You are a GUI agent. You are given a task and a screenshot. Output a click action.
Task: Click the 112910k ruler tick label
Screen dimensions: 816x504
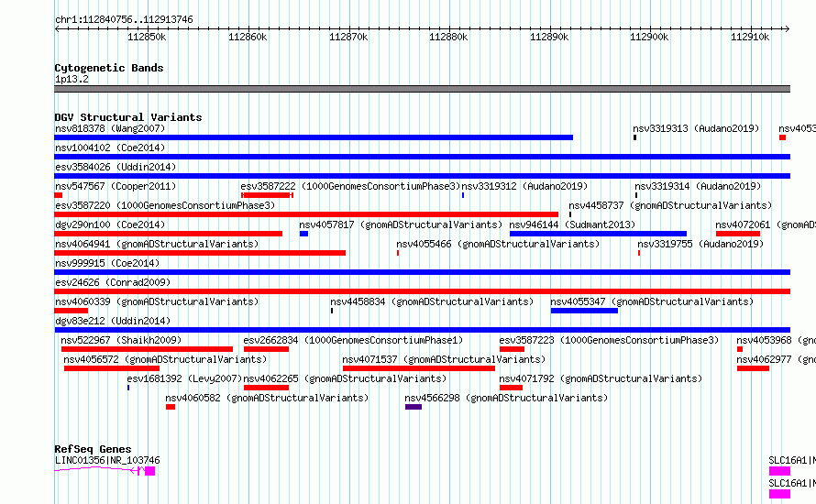(x=750, y=37)
